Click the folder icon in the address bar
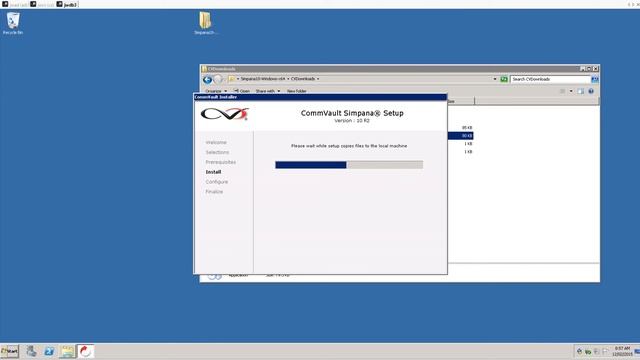This screenshot has width=640, height=360. click(231, 79)
